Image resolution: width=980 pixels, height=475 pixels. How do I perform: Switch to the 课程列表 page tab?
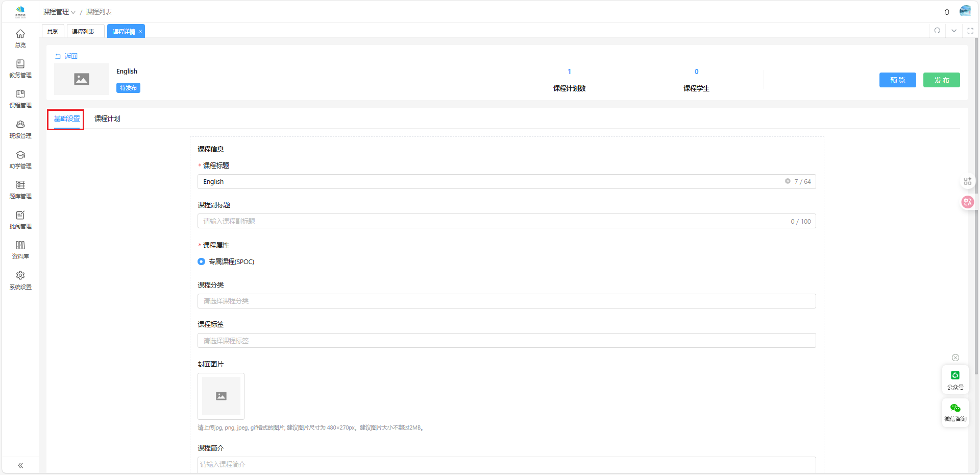[x=83, y=32]
